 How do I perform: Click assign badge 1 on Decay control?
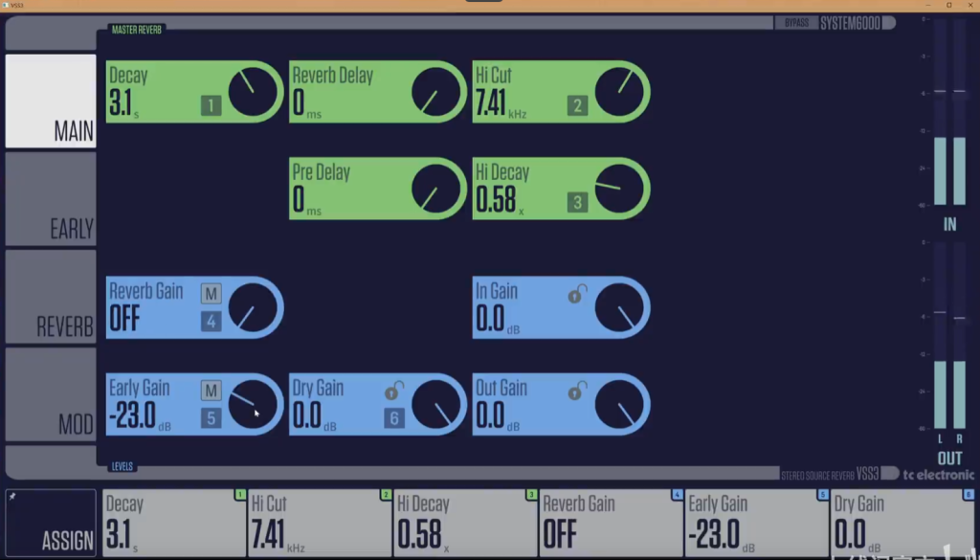click(211, 105)
